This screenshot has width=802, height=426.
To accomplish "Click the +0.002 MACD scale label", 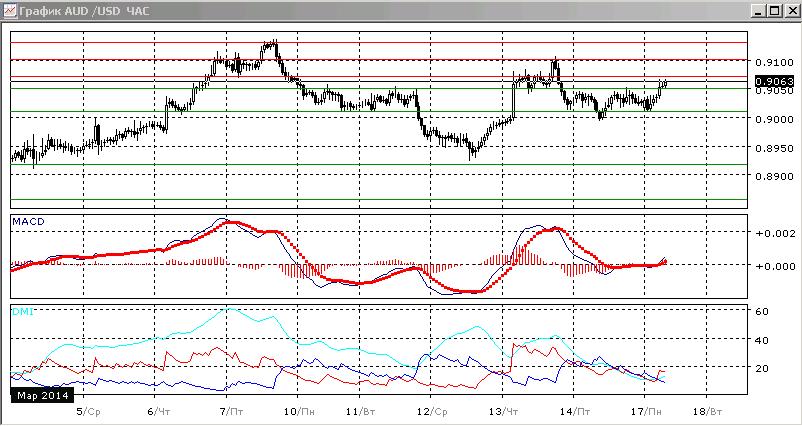I will click(772, 233).
